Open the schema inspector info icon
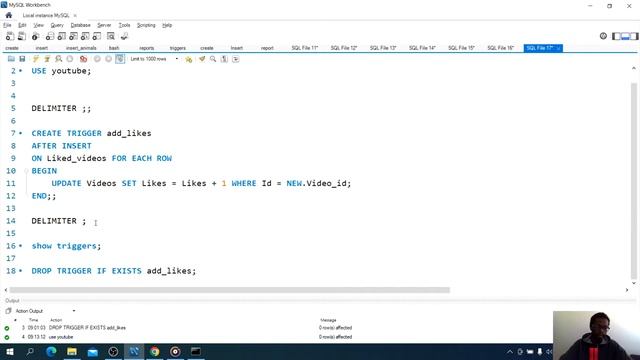The image size is (640, 360). [36, 36]
